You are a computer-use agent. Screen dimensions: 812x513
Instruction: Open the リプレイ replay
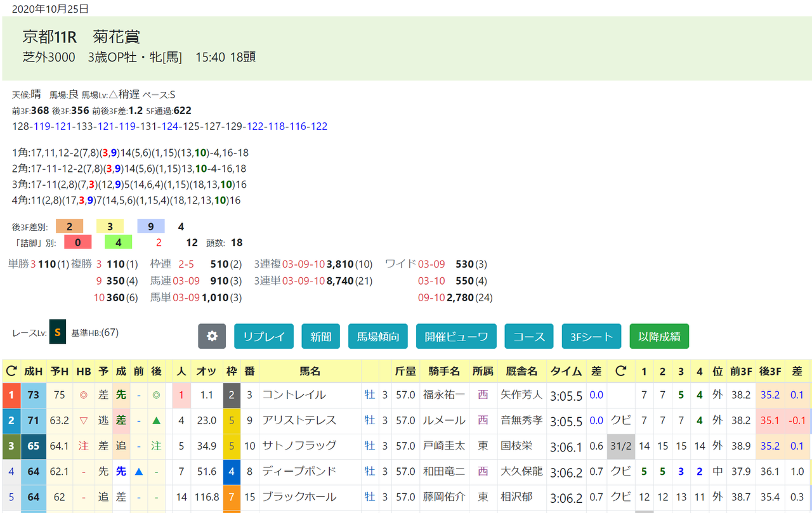[264, 336]
